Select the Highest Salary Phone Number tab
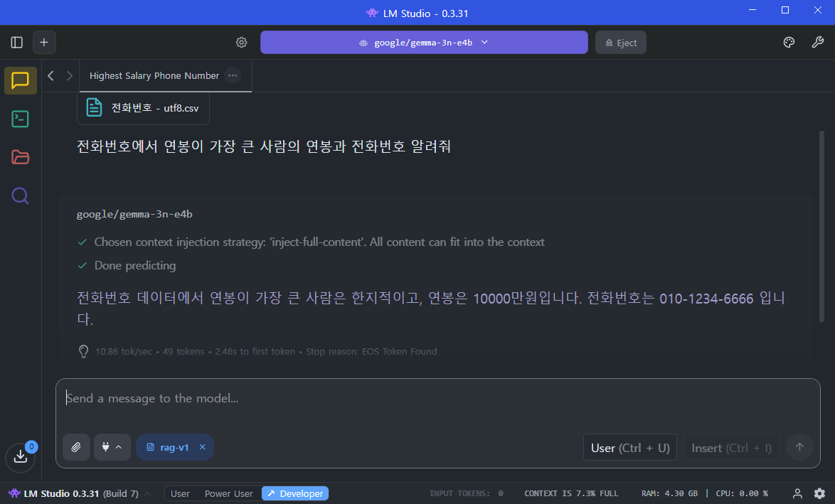Image resolution: width=835 pixels, height=504 pixels. pos(154,75)
